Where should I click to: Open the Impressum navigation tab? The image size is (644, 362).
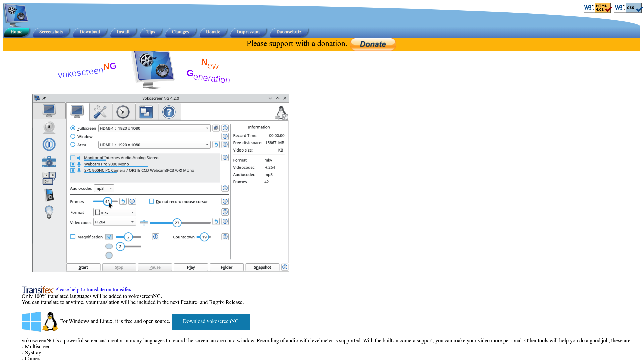tap(248, 32)
